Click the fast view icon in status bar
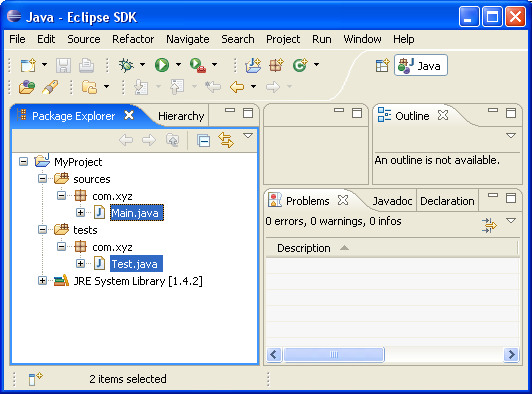Screen dimensions: 532x394 pos(35,379)
